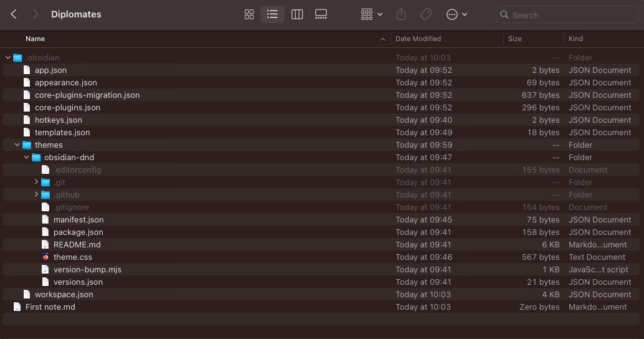Sort by Kind column header

pos(575,39)
